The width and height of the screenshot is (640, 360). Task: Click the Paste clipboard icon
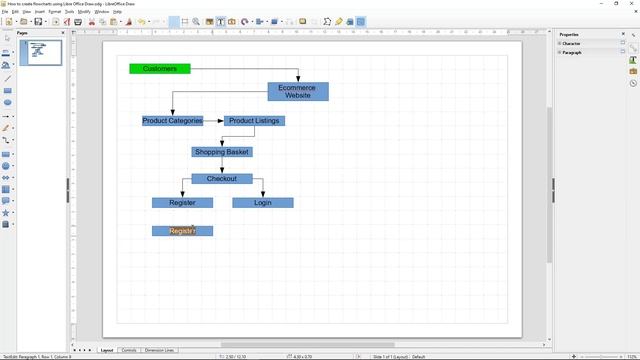114,22
